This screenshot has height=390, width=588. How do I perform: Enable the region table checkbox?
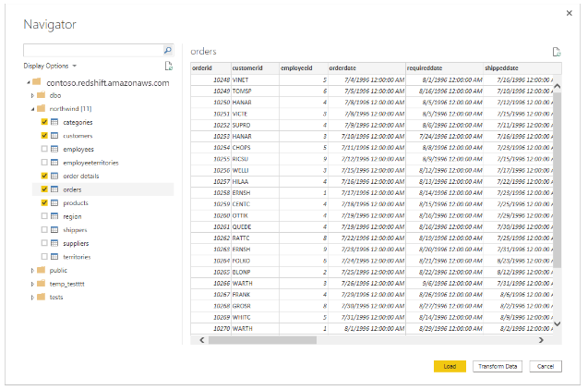point(44,216)
